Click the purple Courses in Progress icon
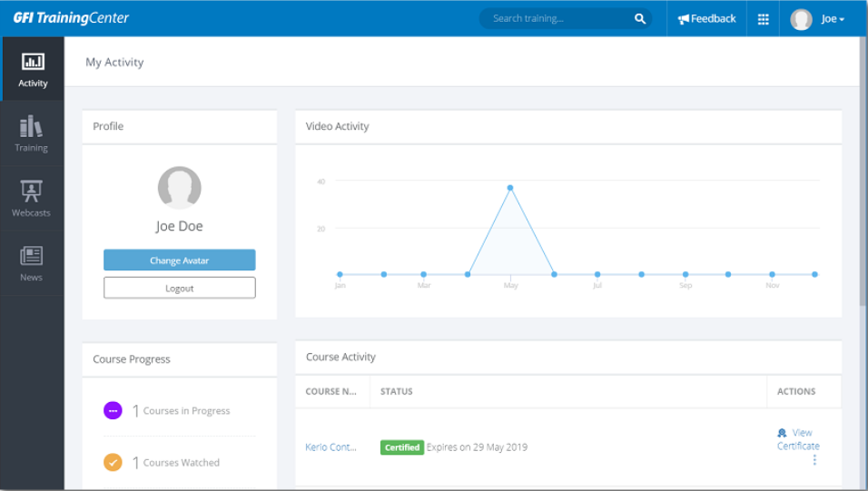Screen dimensions: 868x491 pos(113,410)
